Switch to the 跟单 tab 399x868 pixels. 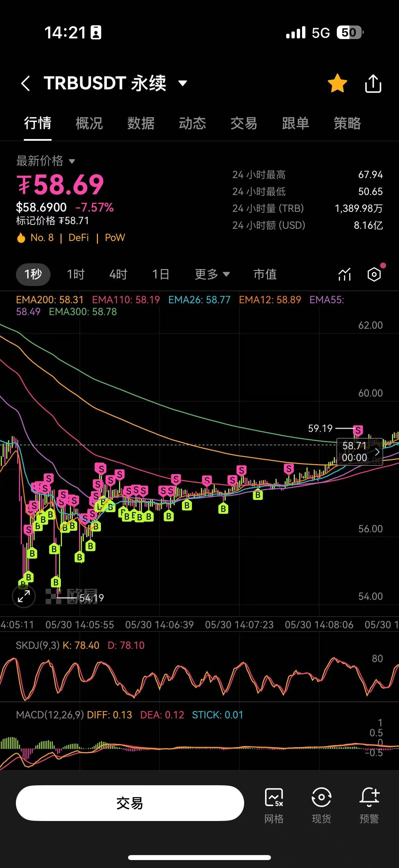coord(295,123)
